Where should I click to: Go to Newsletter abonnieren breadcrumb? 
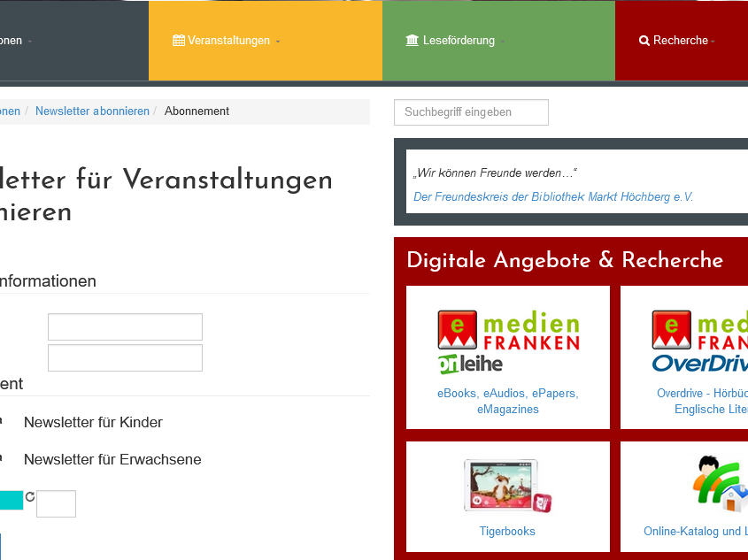click(92, 111)
